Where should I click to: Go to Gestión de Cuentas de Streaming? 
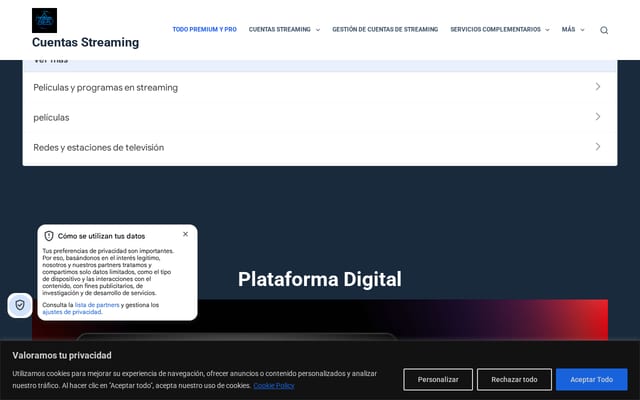tap(385, 29)
